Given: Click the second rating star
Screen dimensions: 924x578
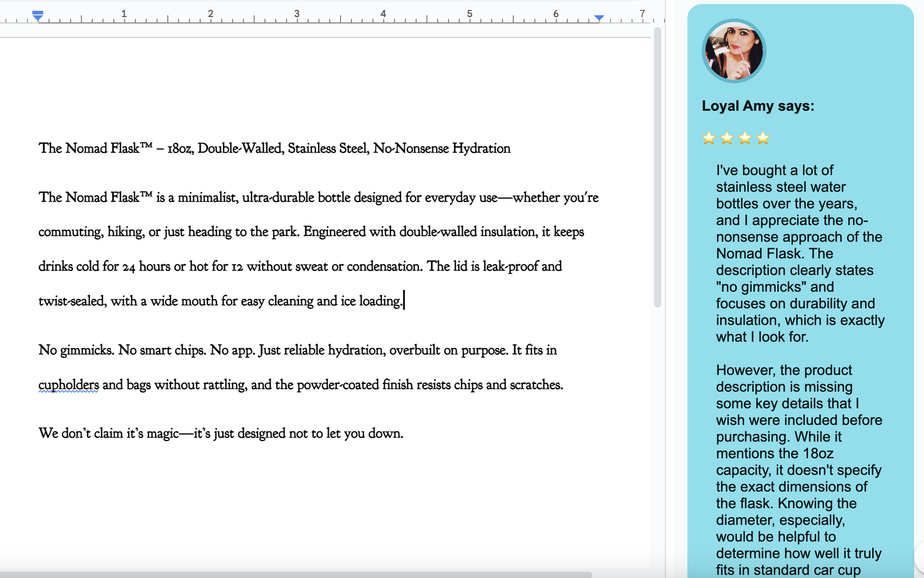Looking at the screenshot, I should (x=727, y=138).
